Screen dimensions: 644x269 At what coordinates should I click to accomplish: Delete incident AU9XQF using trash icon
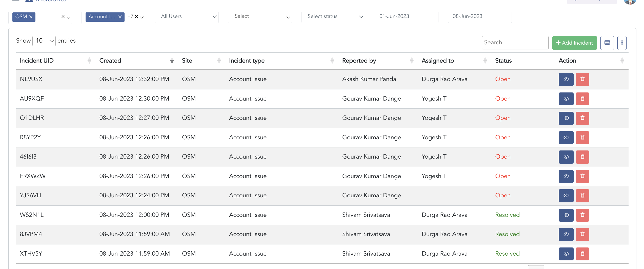(582, 99)
